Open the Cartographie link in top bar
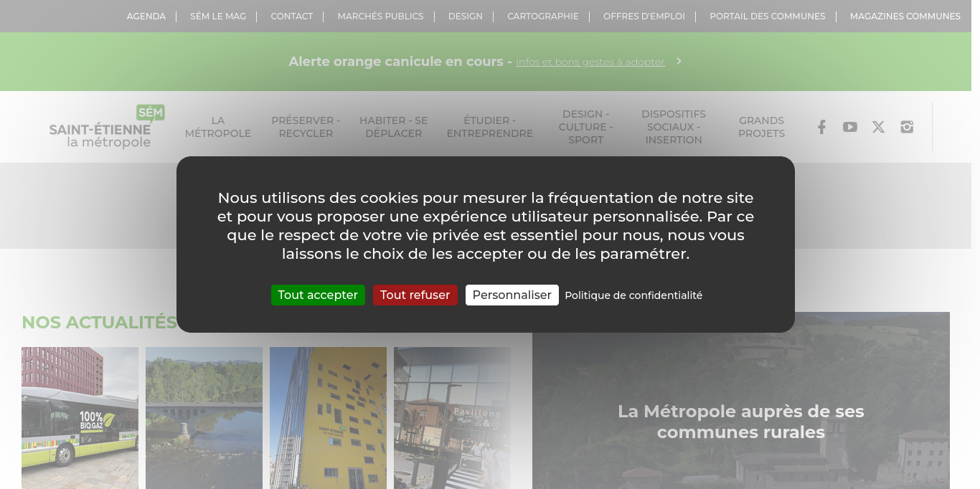The height and width of the screenshot is (489, 980). pos(543,16)
